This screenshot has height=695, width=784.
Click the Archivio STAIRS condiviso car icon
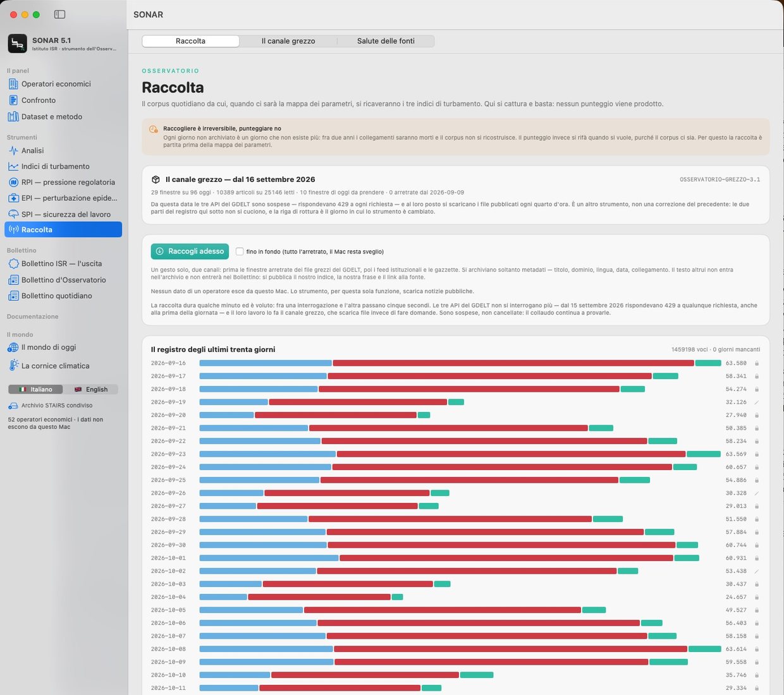pyautogui.click(x=13, y=406)
